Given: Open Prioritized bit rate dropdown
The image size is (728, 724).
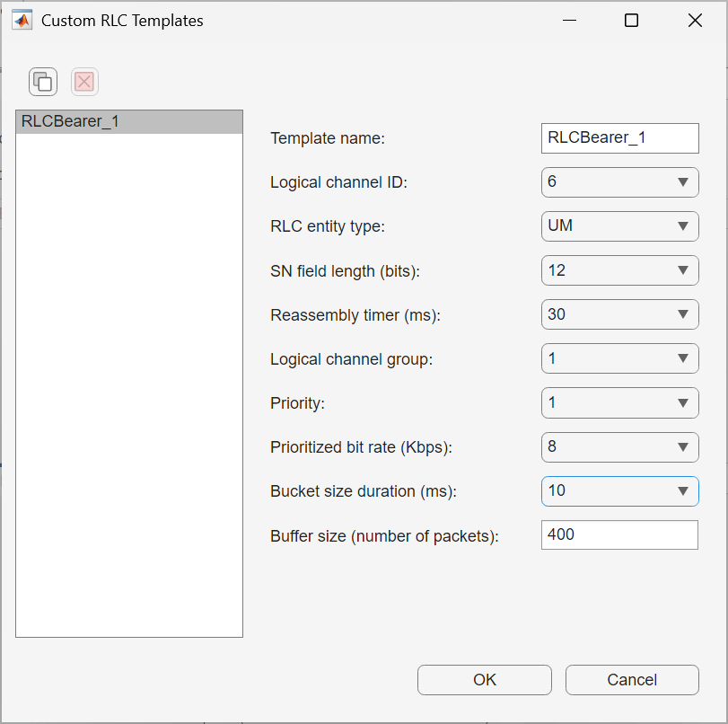Looking at the screenshot, I should (x=619, y=446).
